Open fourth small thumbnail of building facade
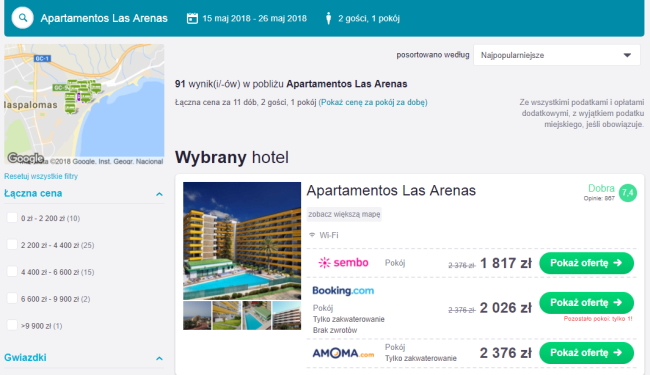This screenshot has height=375, width=650. click(286, 315)
